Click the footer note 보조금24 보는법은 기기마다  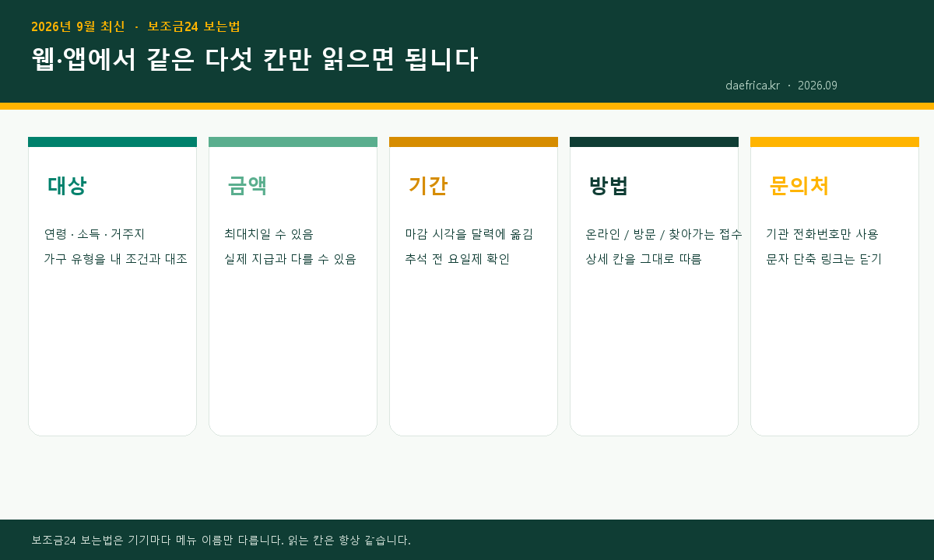221,540
